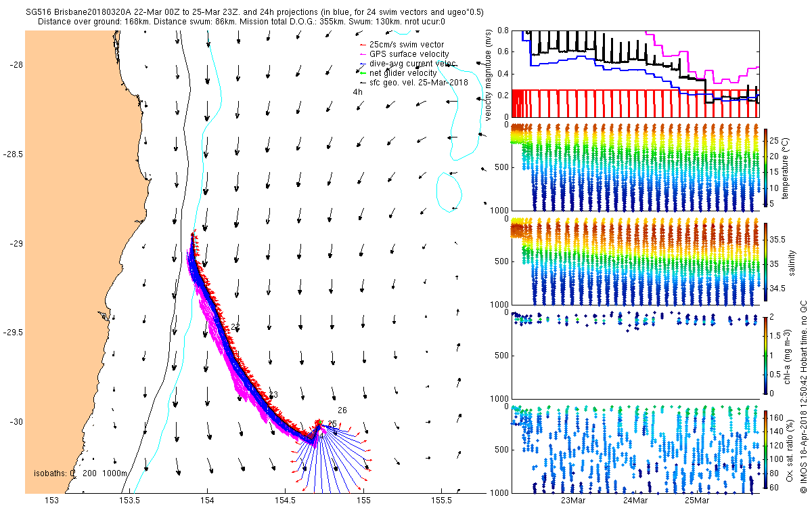Screen dimensions: 812x508
Task: Click latitude tick label -30
Action: pyautogui.click(x=17, y=422)
